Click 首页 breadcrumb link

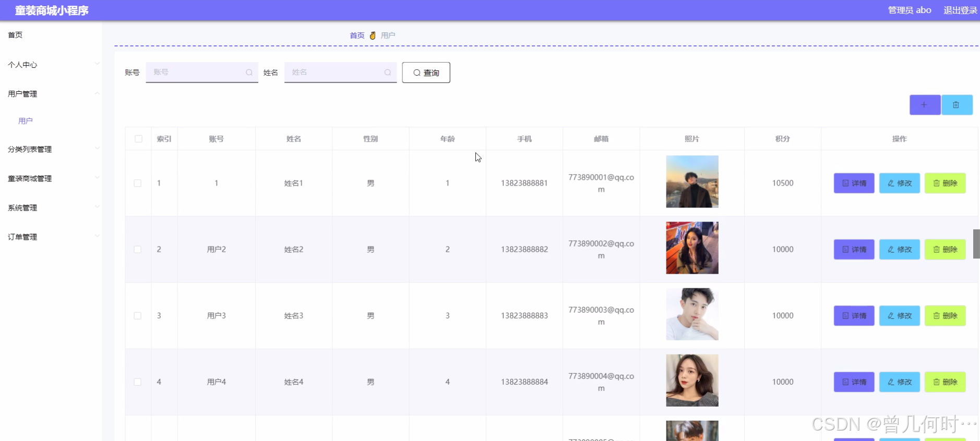[357, 35]
